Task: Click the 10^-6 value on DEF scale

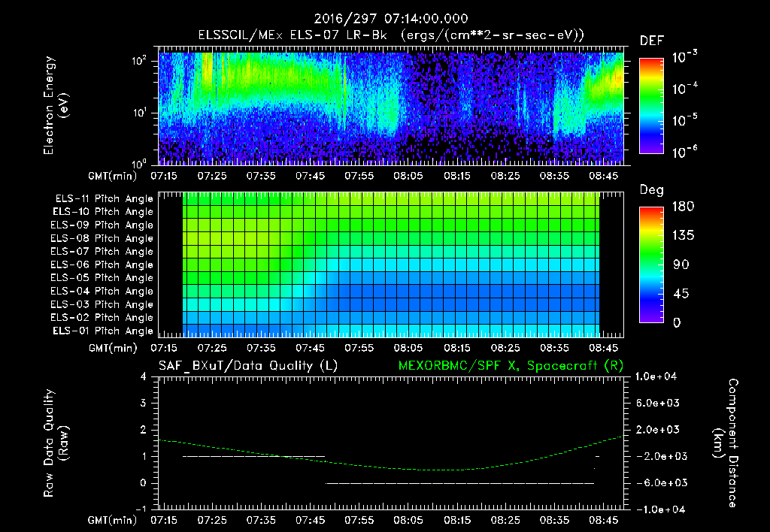Action: point(685,152)
